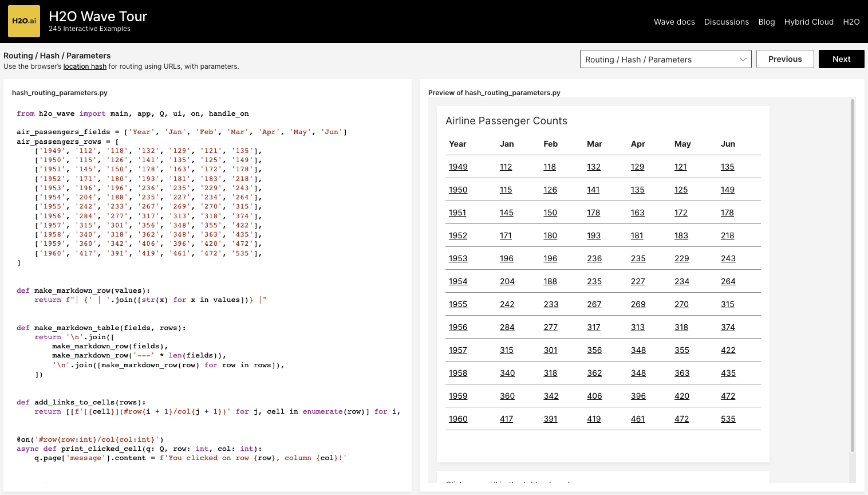
Task: Open the Wave docs menu item
Action: [674, 22]
